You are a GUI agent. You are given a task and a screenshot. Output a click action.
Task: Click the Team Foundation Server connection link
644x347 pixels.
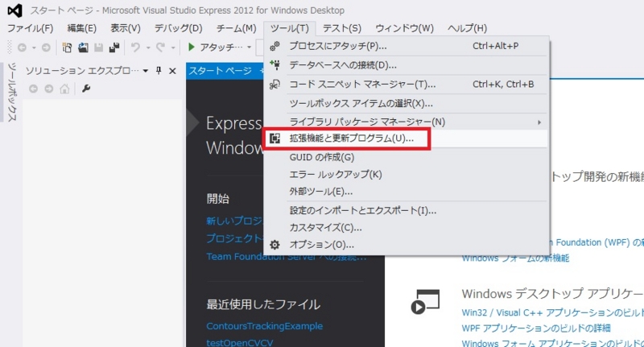pyautogui.click(x=287, y=257)
